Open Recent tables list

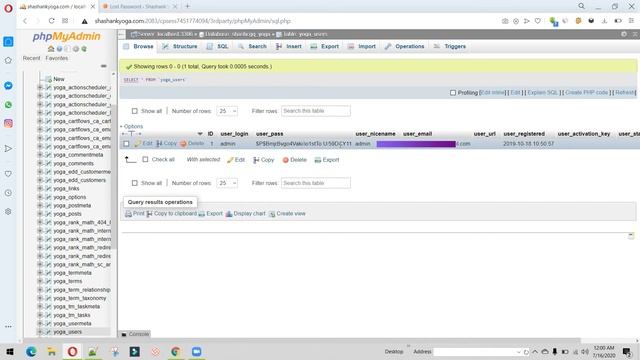(31, 58)
